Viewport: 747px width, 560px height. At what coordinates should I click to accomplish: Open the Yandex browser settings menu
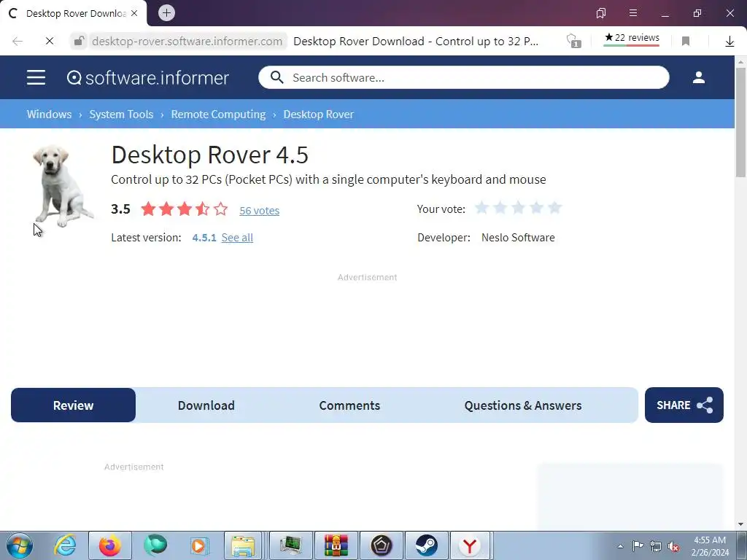633,13
